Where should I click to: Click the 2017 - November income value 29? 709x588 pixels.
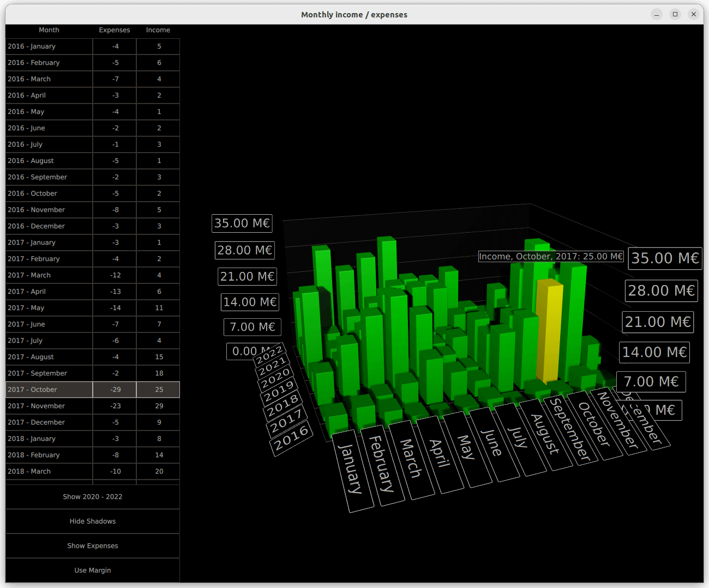159,406
